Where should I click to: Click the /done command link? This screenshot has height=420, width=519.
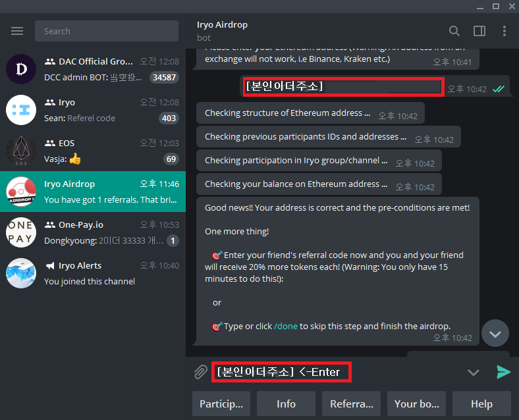tap(286, 326)
